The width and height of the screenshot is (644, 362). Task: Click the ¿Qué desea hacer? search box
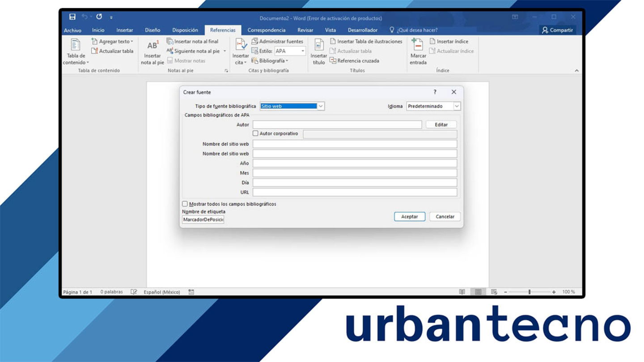pos(414,30)
